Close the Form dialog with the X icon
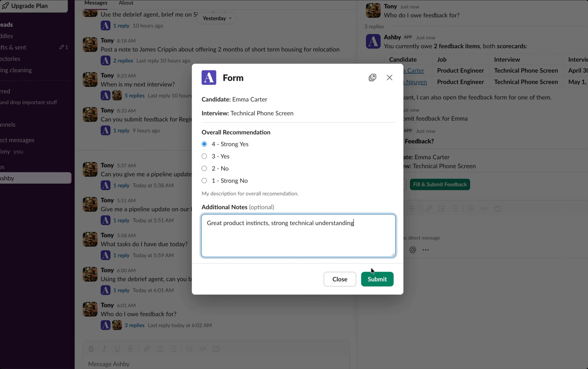 click(389, 77)
